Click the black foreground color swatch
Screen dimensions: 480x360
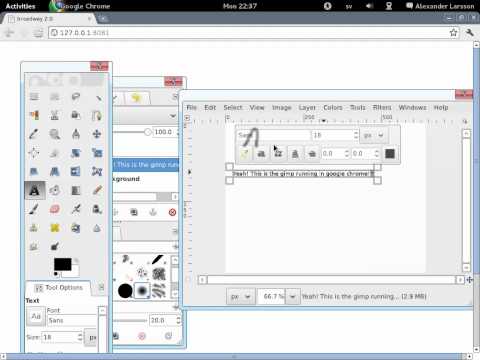coord(62,264)
